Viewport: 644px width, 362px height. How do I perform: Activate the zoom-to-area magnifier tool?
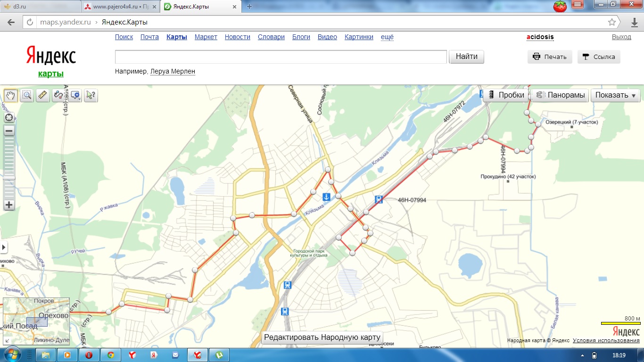[x=27, y=95]
